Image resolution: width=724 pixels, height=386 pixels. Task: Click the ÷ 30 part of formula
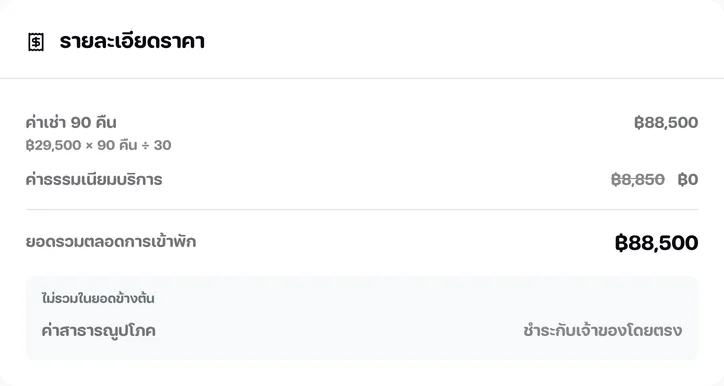156,145
